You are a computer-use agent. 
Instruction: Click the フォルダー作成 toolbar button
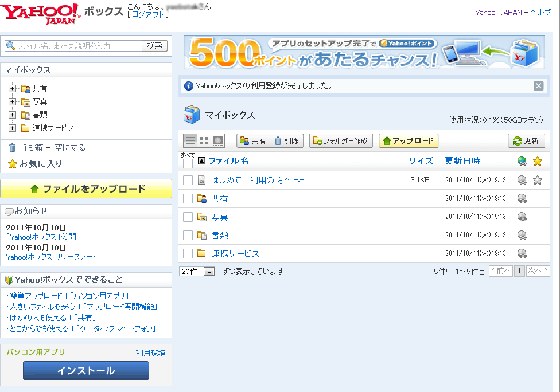tap(341, 140)
